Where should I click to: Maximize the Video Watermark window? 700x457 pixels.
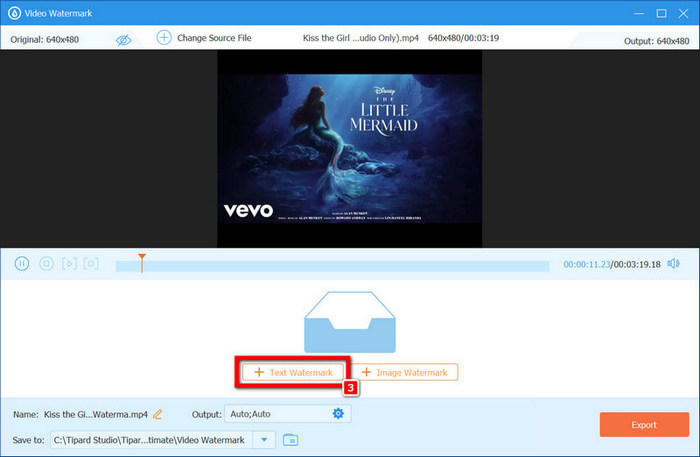pos(662,13)
